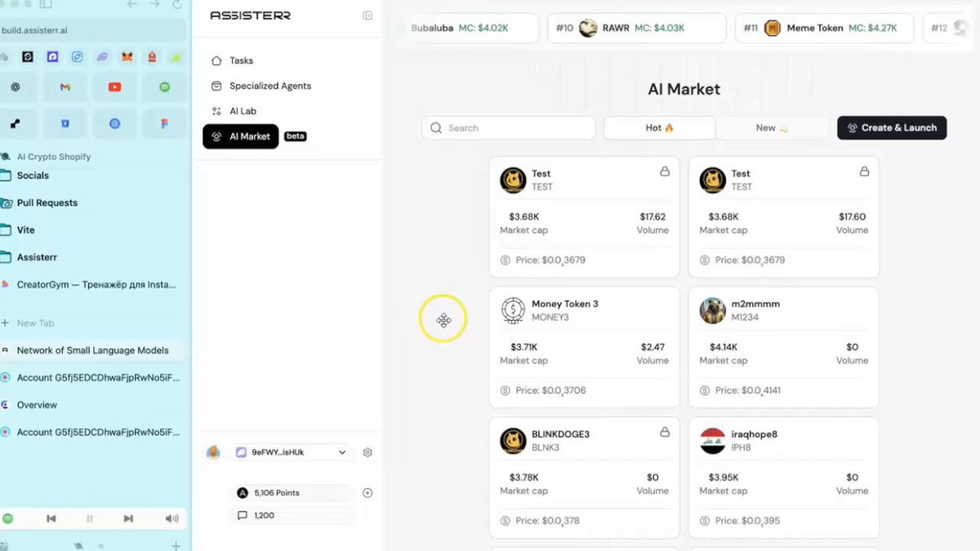Open the Money Token 3 card
The image size is (980, 551).
tap(584, 347)
